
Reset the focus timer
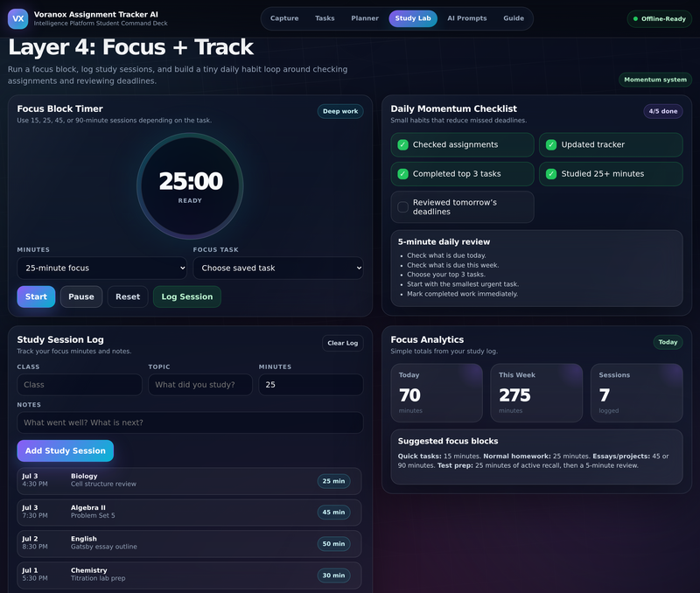click(x=128, y=296)
